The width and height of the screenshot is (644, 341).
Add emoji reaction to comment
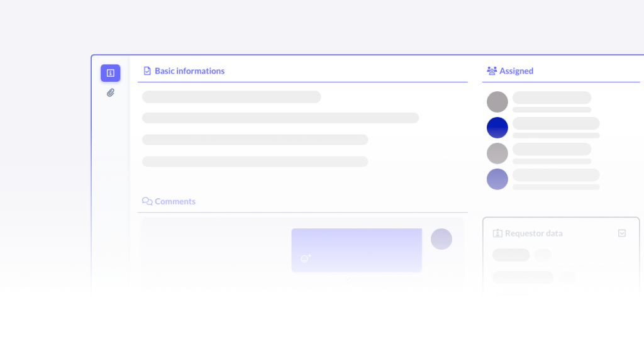(x=306, y=258)
